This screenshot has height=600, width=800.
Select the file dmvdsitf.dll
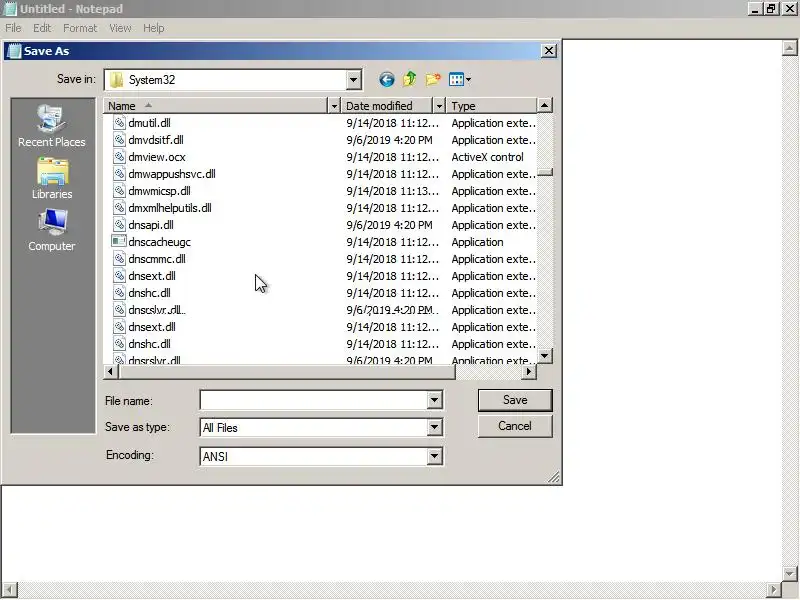pyautogui.click(x=156, y=140)
